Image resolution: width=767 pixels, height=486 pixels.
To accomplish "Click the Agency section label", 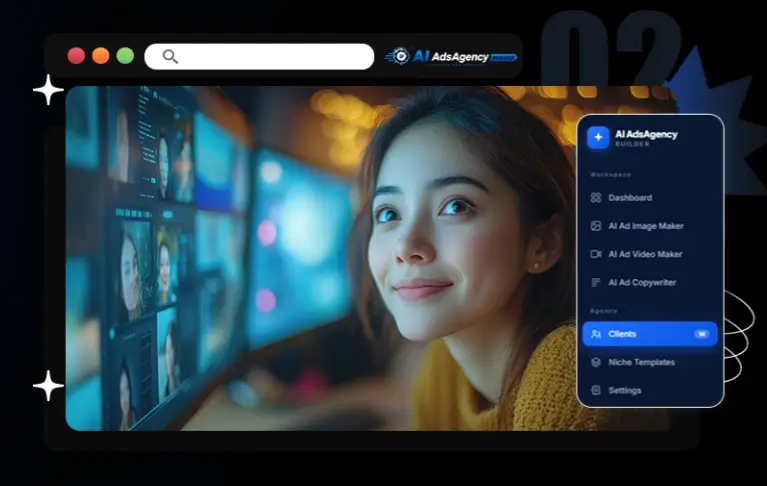I will 603,311.
